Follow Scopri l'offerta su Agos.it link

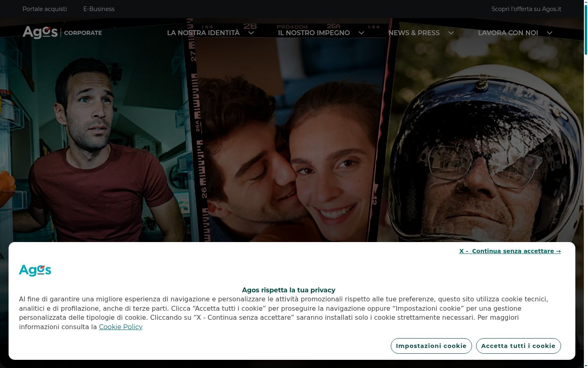526,9
